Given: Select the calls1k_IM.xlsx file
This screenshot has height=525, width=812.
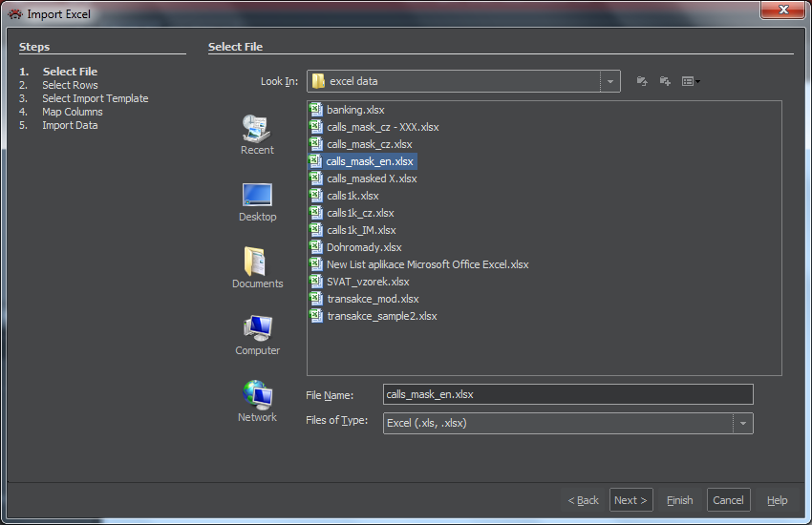Looking at the screenshot, I should [361, 230].
